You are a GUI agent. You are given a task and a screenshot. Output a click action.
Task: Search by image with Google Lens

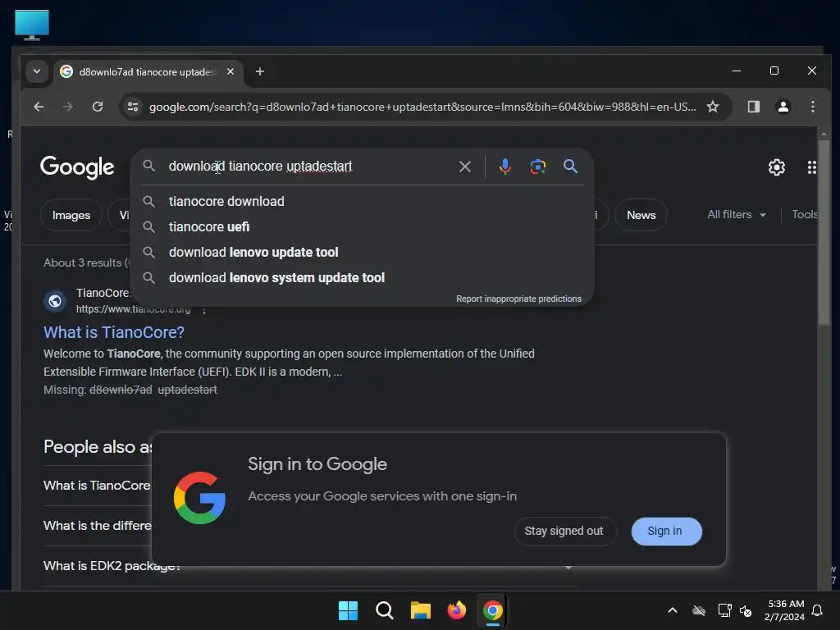538,167
